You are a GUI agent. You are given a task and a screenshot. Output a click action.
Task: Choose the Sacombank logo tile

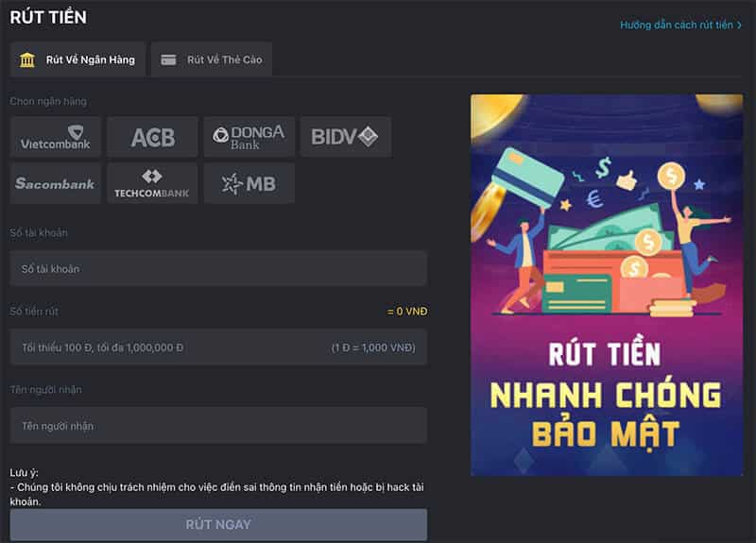point(56,183)
